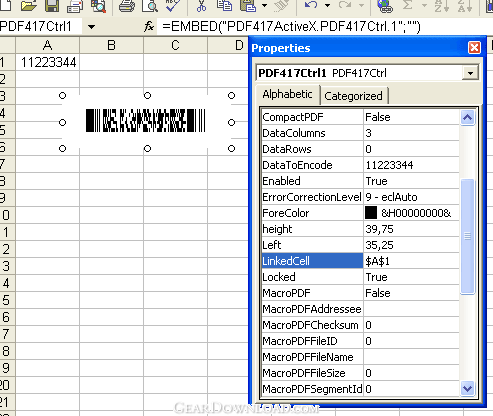Select the ErrorCorrectionLevel property row

[360, 197]
